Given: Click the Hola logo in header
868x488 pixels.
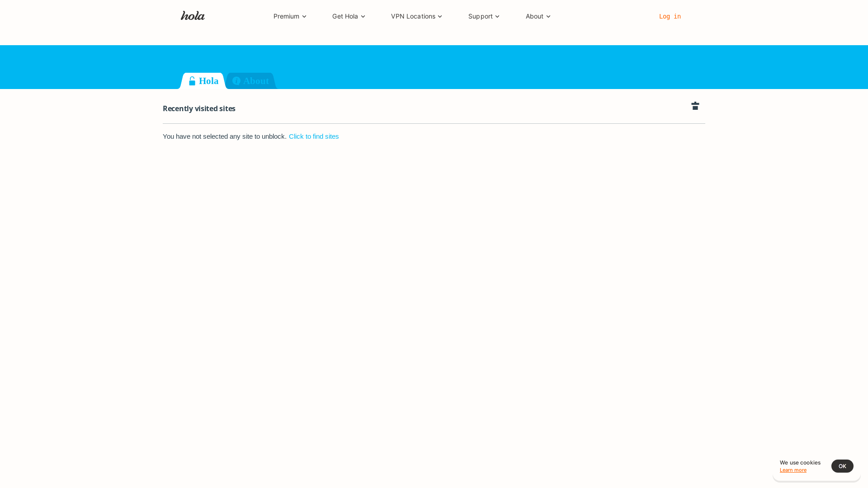Looking at the screenshot, I should (193, 16).
